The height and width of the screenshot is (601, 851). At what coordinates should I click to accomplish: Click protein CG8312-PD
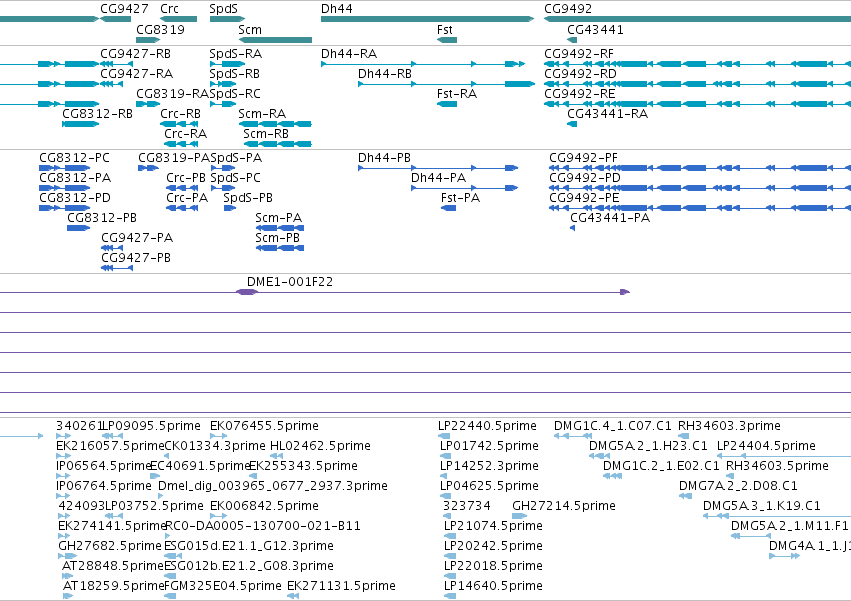(65, 208)
